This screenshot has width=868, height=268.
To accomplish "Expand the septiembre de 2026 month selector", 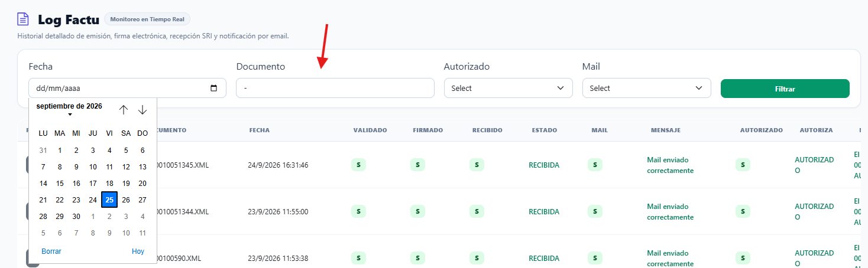I will pos(69,109).
